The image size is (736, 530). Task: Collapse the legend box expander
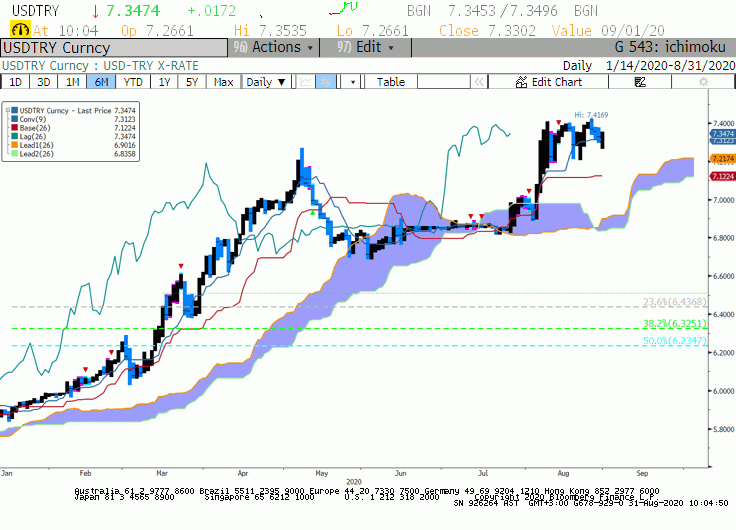point(8,111)
